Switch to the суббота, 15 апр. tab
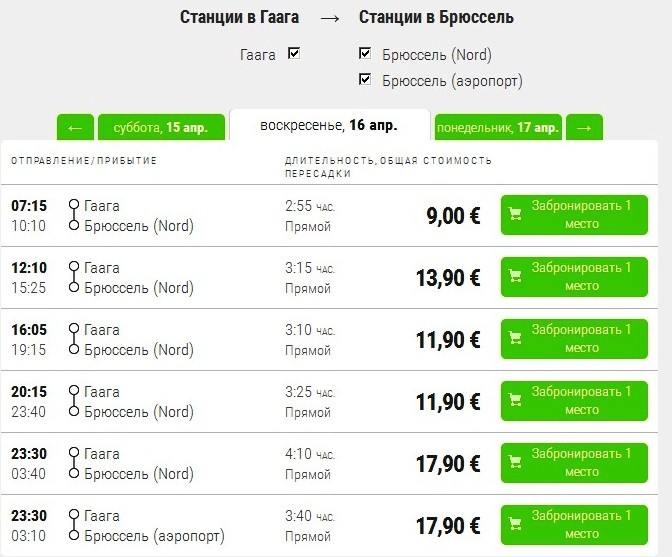672x557 pixels. pyautogui.click(x=161, y=128)
